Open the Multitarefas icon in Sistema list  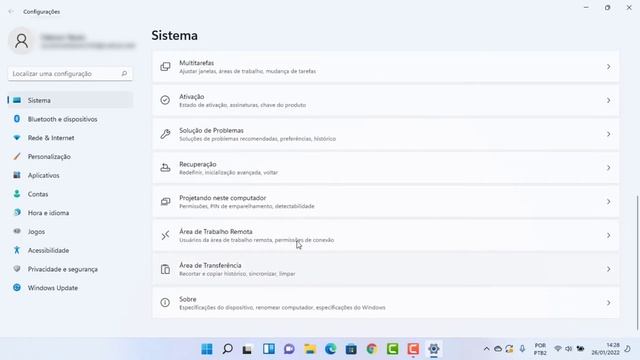[x=165, y=67]
